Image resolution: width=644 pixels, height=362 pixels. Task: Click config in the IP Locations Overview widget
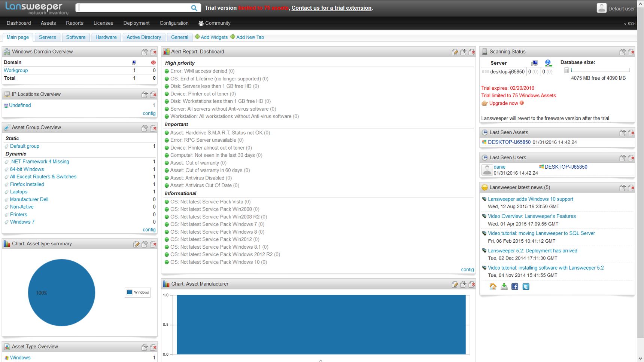click(x=149, y=113)
